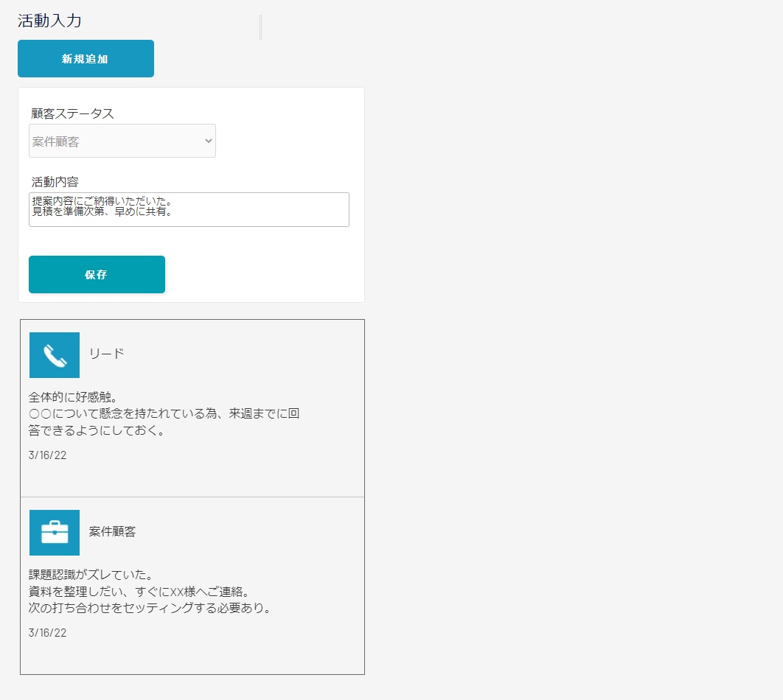Screen dimensions: 783x700
Task: Click the 活動入力 heading
Action: click(x=49, y=21)
